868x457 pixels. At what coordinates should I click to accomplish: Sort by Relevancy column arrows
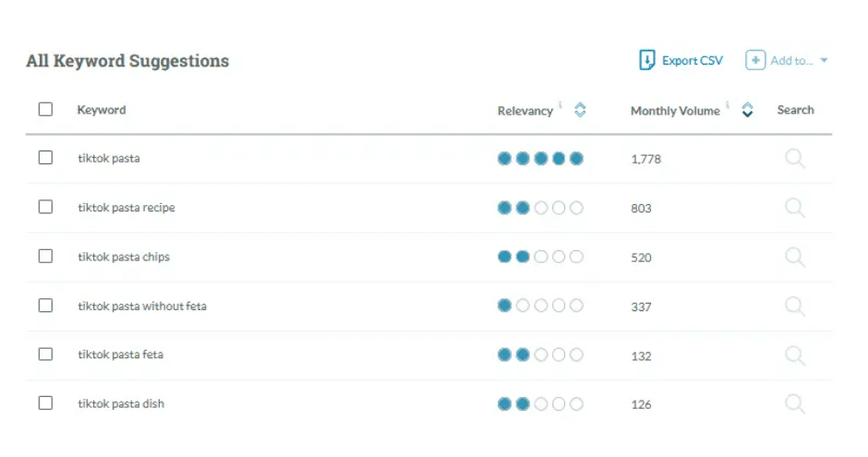click(x=580, y=111)
